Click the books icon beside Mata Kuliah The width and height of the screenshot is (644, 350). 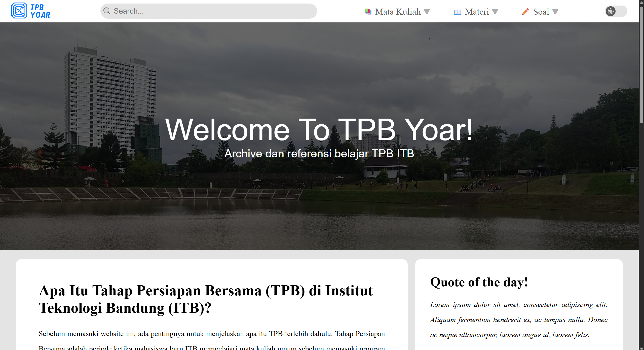coord(368,11)
